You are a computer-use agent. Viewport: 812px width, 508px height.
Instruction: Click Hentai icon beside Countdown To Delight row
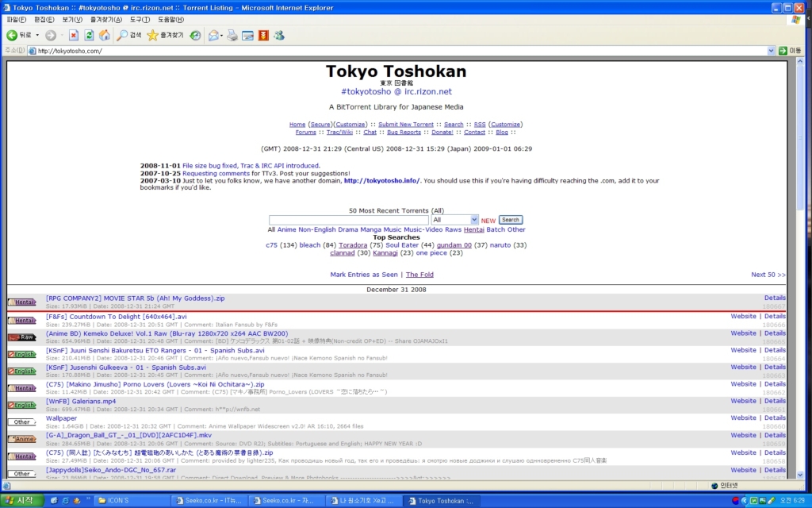[x=22, y=321]
